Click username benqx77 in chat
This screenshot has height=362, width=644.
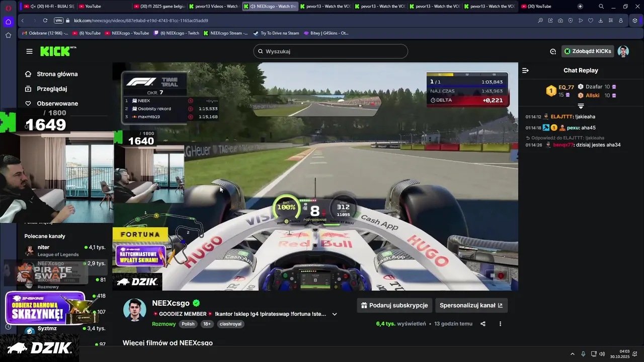(563, 145)
